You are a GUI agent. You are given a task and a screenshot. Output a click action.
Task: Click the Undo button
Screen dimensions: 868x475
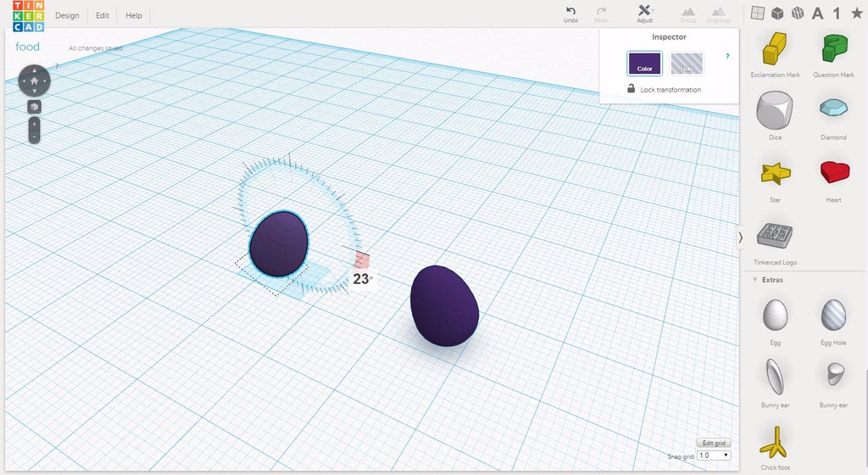(570, 14)
